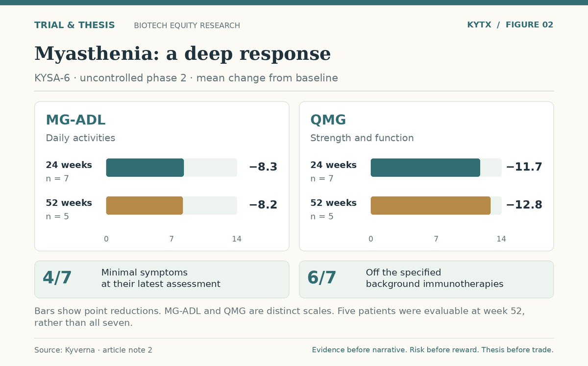Click the Off the specified background immunotherapies text
The width and height of the screenshot is (588, 366).
tap(435, 278)
